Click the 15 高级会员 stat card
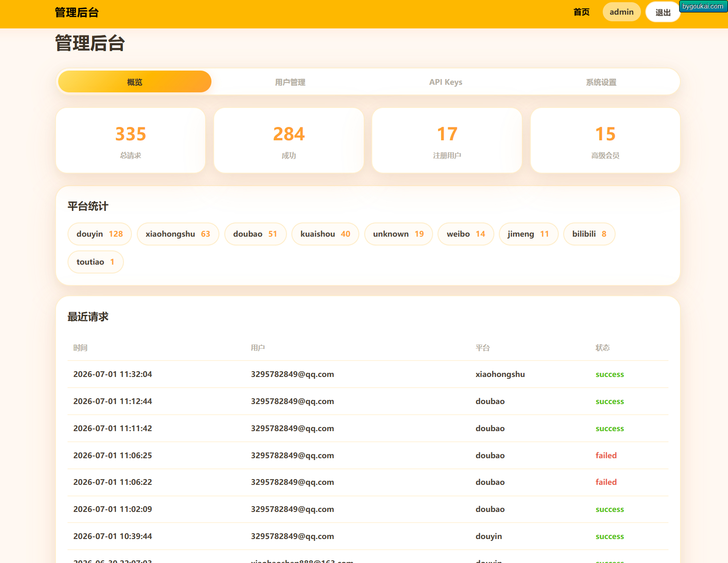The image size is (728, 563). [x=605, y=140]
